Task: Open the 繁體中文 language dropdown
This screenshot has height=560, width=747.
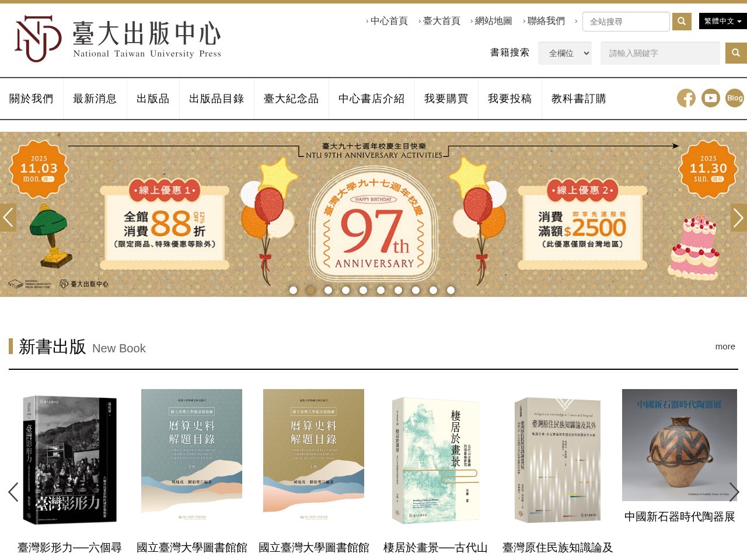Action: pos(722,21)
